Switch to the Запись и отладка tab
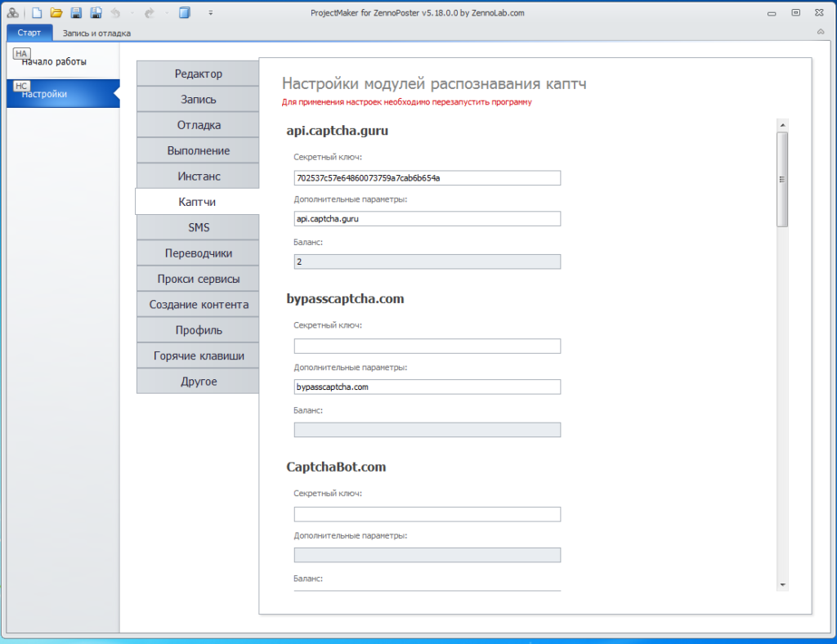The width and height of the screenshot is (837, 644). [x=96, y=34]
